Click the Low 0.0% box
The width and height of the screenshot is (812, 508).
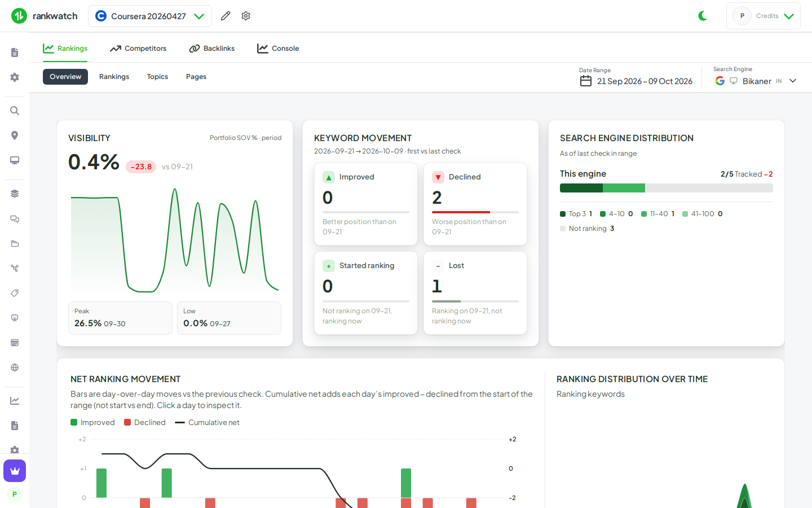(229, 318)
